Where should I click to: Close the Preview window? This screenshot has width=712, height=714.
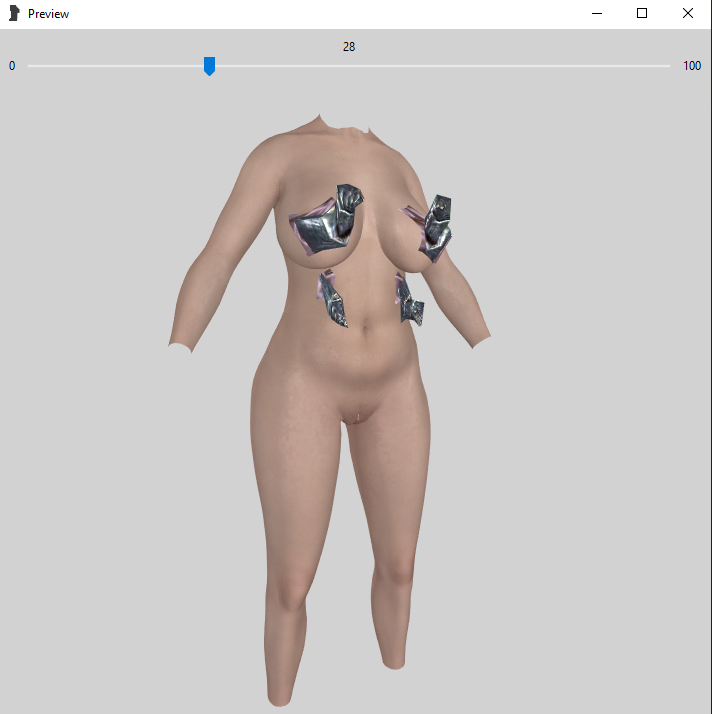[x=688, y=14]
